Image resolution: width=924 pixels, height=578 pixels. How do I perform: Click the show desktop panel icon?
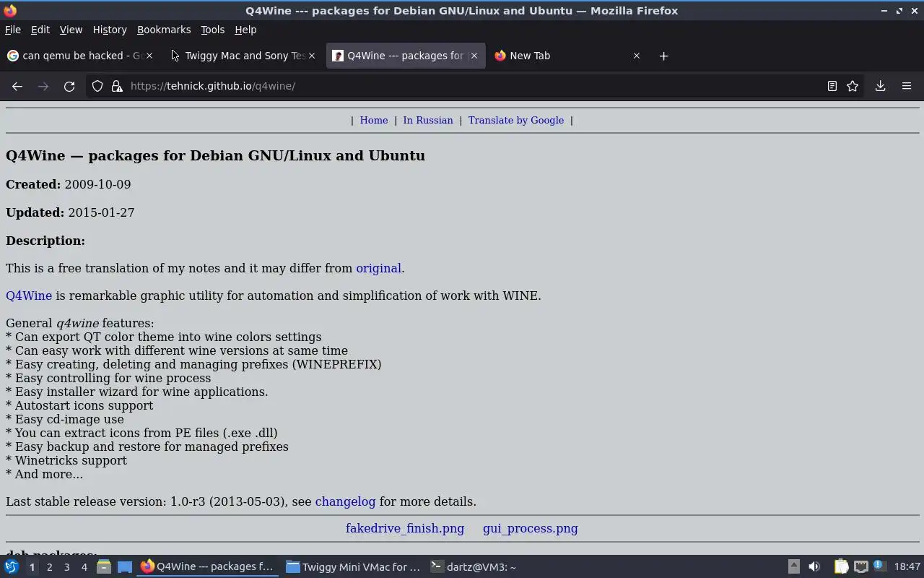click(125, 567)
